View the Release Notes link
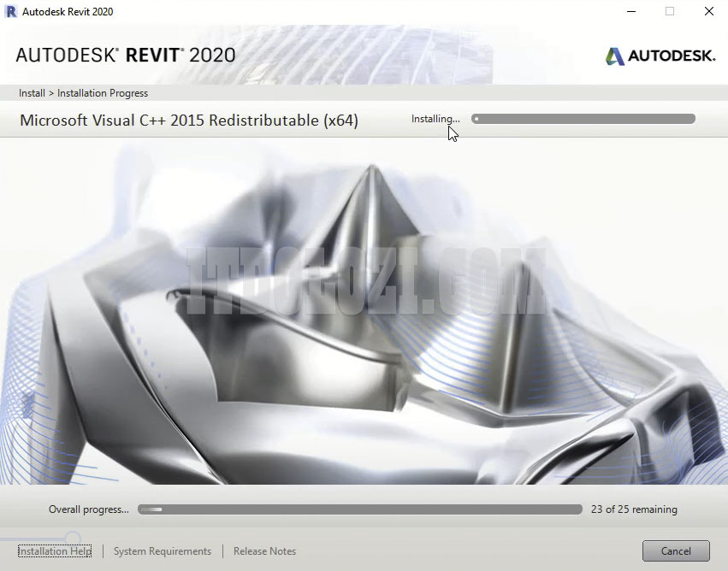Image resolution: width=728 pixels, height=571 pixels. (264, 551)
